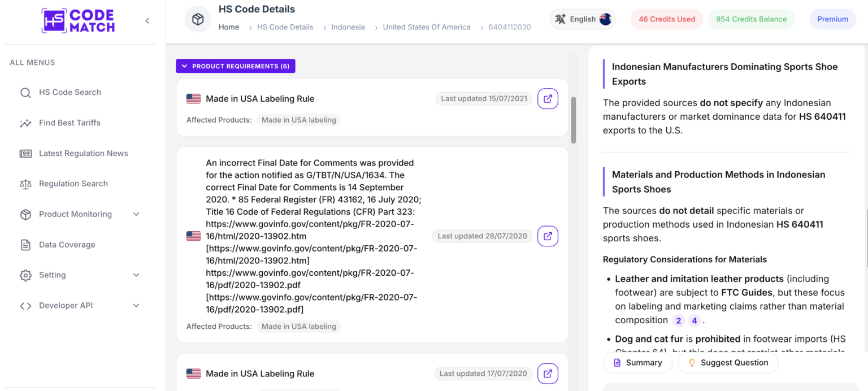Click the Suggest Question button
This screenshot has height=391, width=868.
click(x=728, y=363)
